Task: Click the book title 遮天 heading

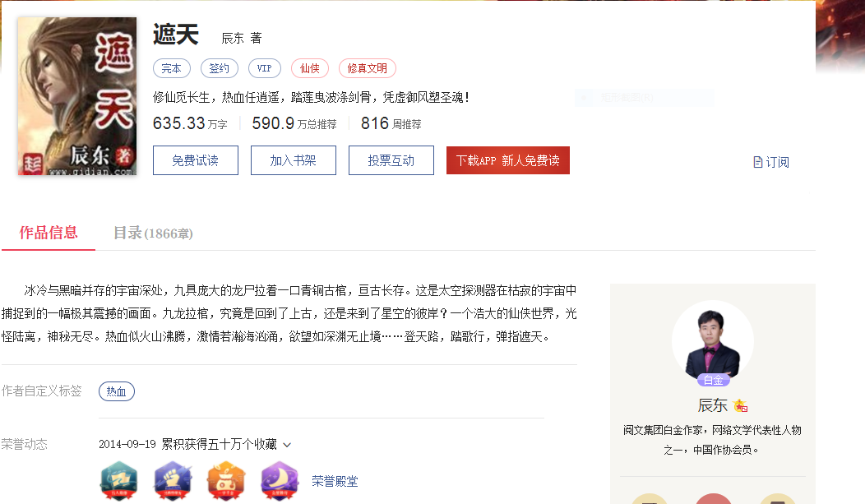Action: point(176,35)
